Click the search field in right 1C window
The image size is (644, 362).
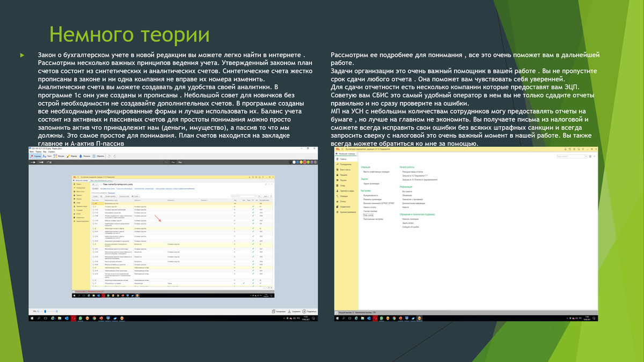[x=572, y=156]
